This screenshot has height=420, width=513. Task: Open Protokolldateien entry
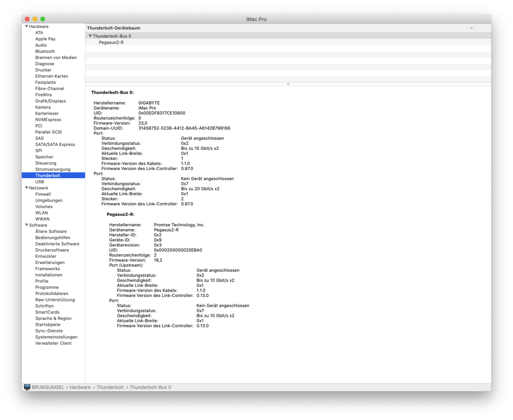click(x=52, y=294)
